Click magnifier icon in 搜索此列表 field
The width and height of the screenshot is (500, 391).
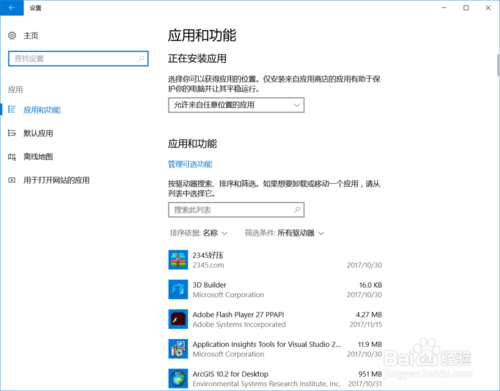[297, 210]
